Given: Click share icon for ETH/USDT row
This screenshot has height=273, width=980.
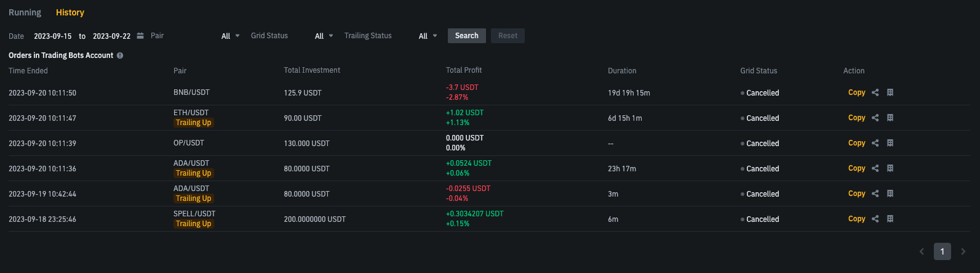Looking at the screenshot, I should [875, 118].
